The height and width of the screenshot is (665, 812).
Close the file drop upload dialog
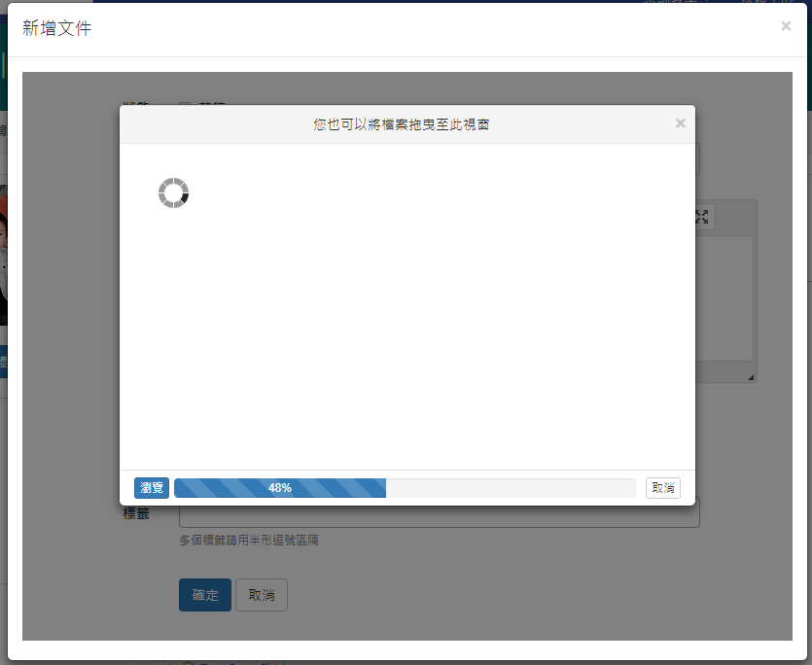point(680,123)
